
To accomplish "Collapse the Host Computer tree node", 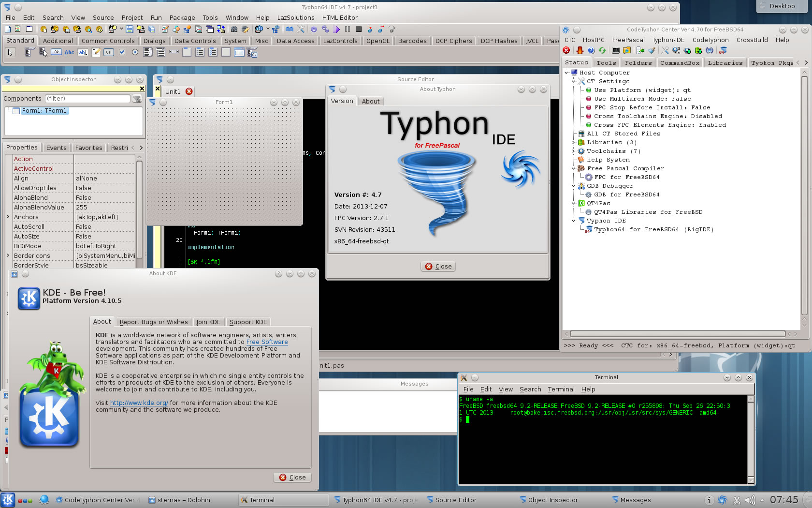I will (x=566, y=73).
